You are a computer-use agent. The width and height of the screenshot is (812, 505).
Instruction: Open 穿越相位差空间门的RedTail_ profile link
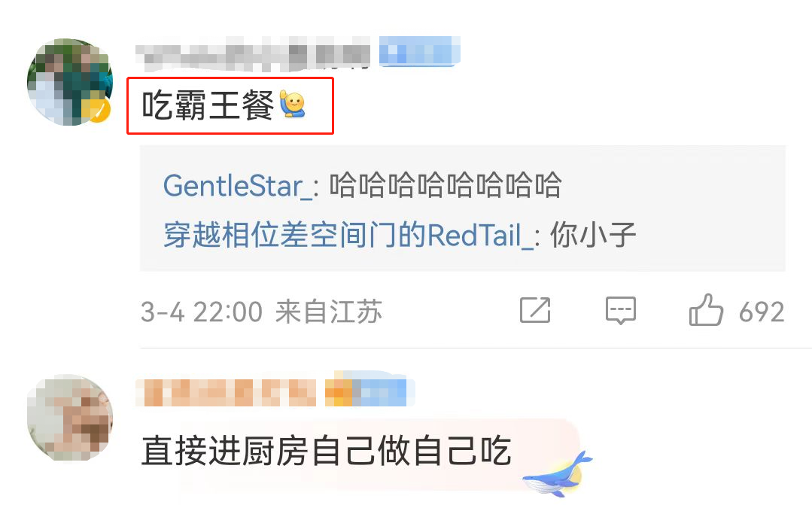pos(348,235)
